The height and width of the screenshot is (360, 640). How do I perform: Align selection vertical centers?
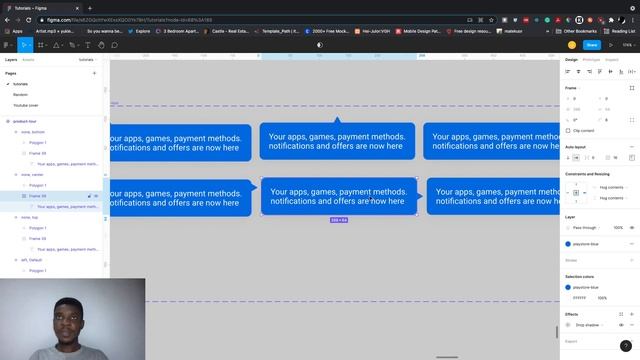610,71
